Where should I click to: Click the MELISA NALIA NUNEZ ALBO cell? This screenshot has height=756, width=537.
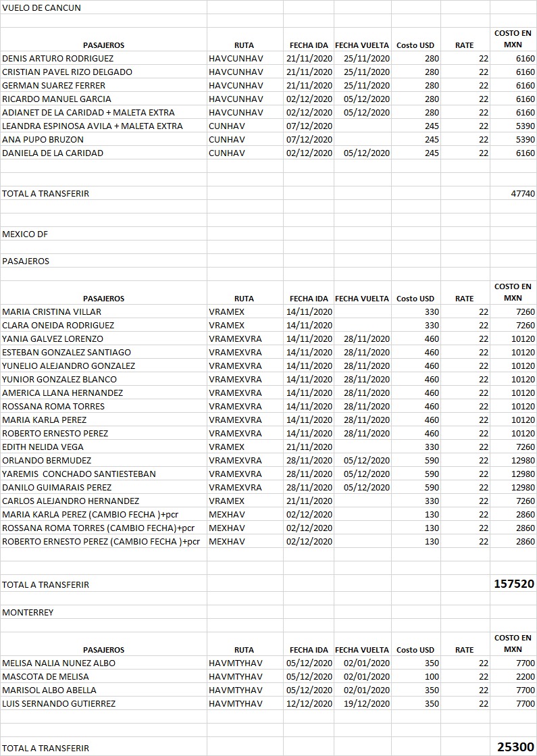pyautogui.click(x=103, y=663)
